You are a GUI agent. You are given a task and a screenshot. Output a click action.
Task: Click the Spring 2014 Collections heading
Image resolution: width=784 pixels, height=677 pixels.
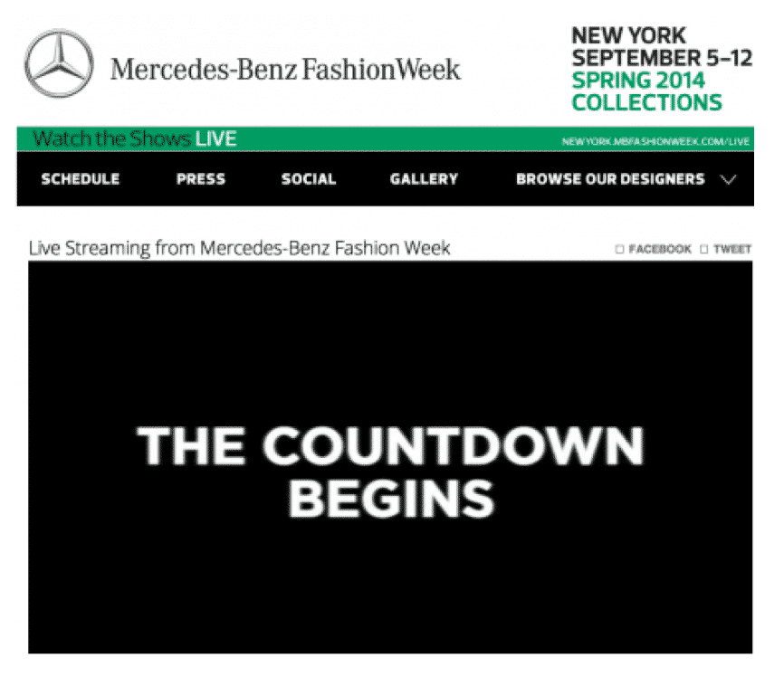pos(647,91)
